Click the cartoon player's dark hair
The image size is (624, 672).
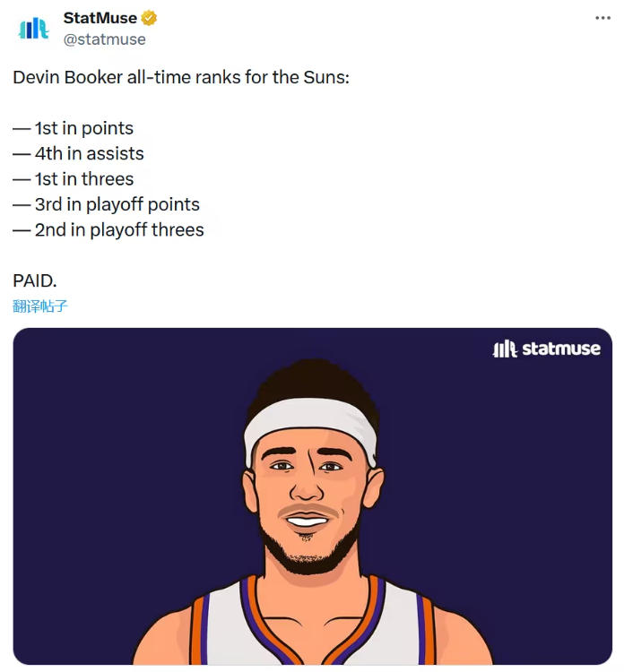point(313,382)
